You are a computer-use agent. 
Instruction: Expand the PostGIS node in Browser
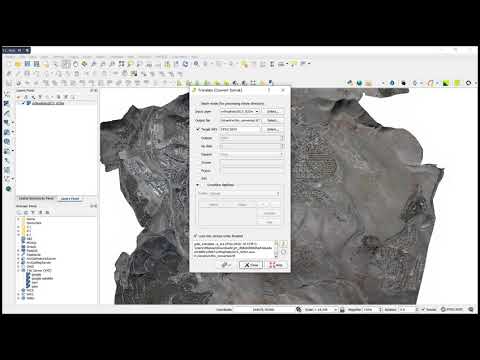tap(18, 251)
